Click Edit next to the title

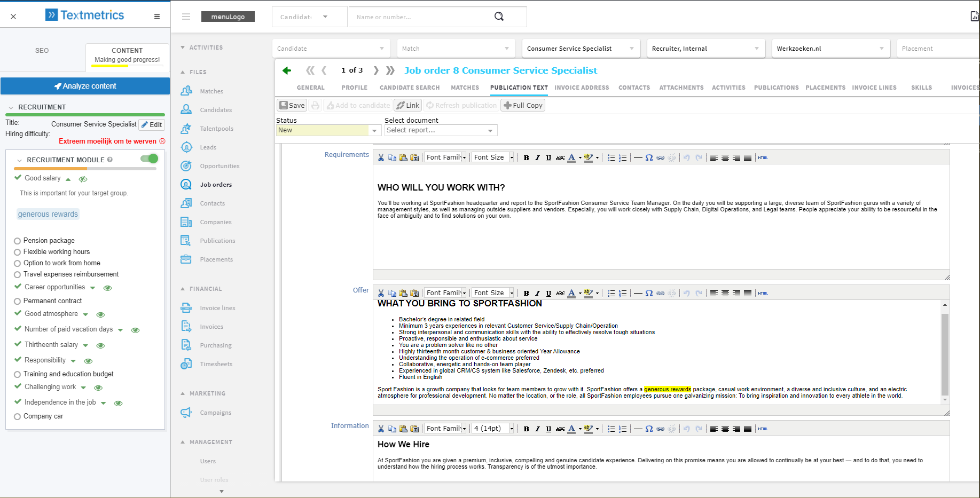pyautogui.click(x=152, y=125)
